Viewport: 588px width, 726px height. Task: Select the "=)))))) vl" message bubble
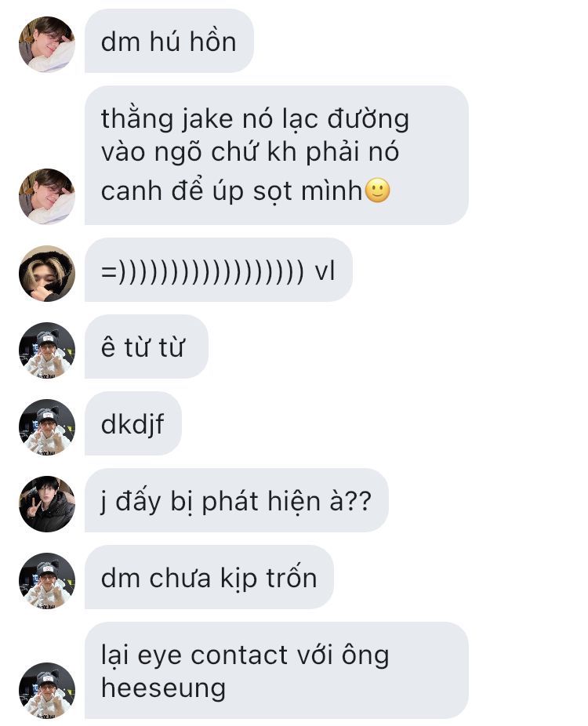(x=219, y=270)
